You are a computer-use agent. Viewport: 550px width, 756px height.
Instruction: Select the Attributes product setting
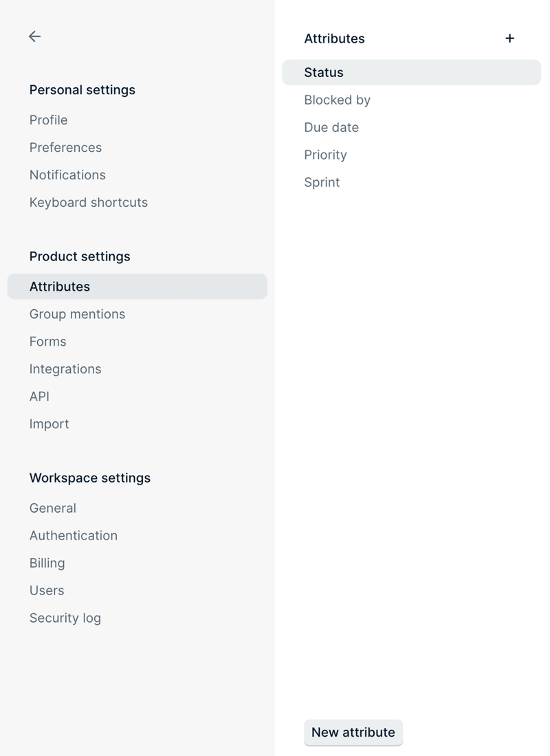tap(60, 286)
